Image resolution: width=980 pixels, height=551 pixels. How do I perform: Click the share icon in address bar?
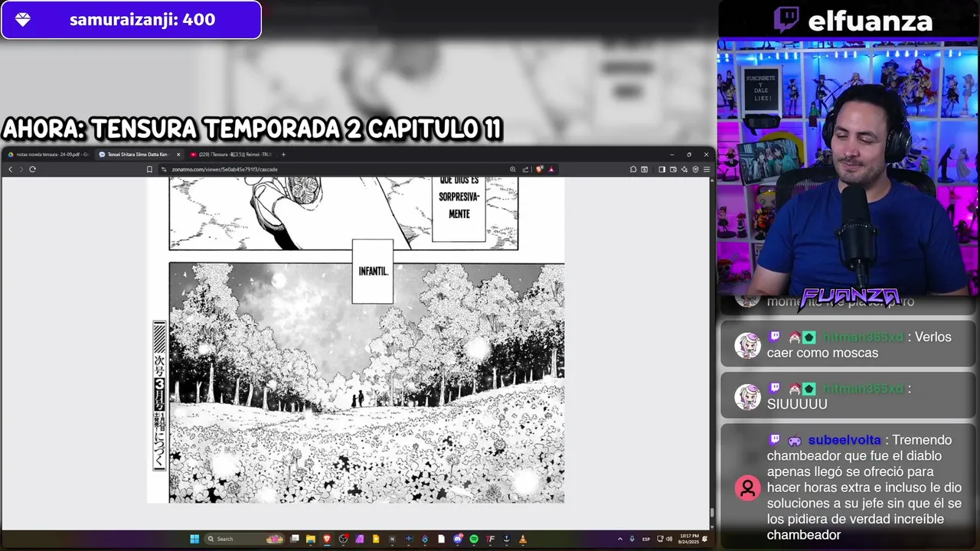point(525,169)
